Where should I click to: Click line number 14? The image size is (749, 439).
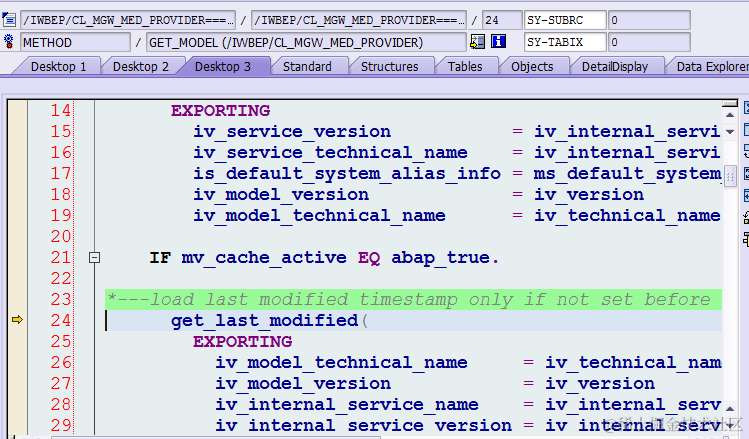(x=61, y=110)
